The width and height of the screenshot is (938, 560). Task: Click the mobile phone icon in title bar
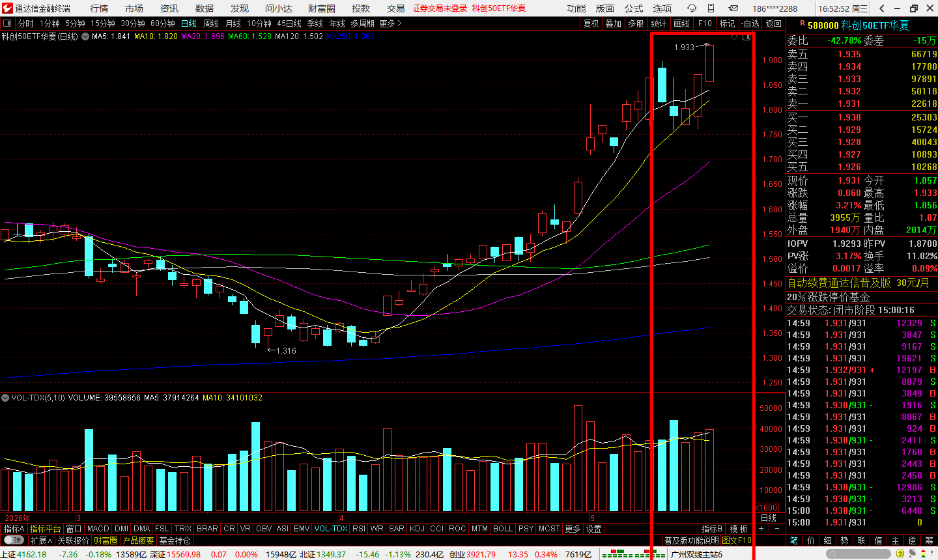click(x=711, y=8)
